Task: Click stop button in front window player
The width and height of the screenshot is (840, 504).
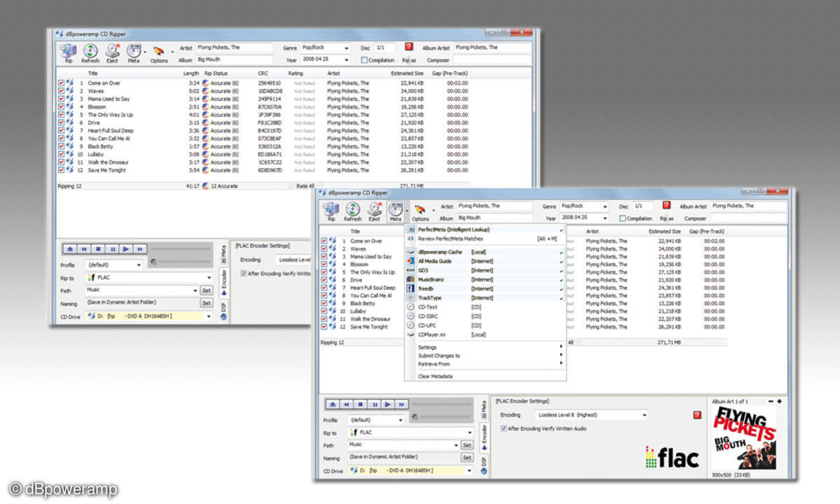Action: (x=360, y=404)
